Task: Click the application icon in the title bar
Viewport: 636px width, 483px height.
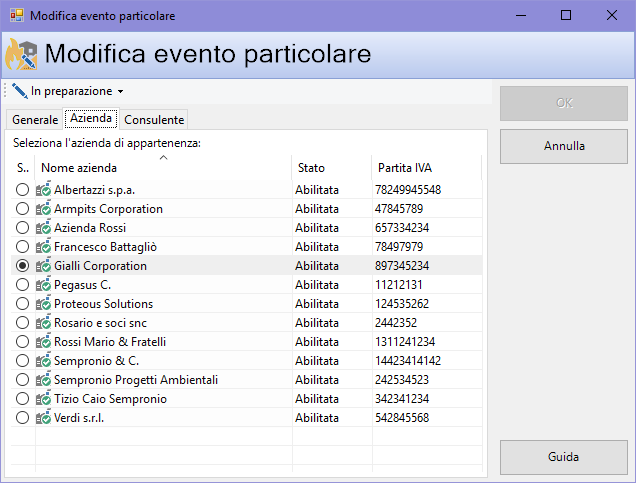Action: [17, 15]
